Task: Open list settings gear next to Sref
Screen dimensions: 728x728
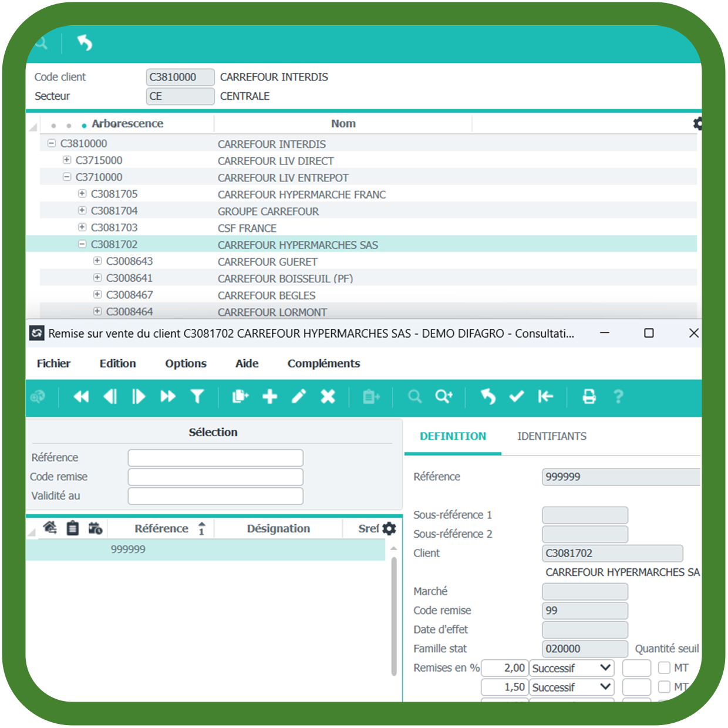Action: coord(389,528)
